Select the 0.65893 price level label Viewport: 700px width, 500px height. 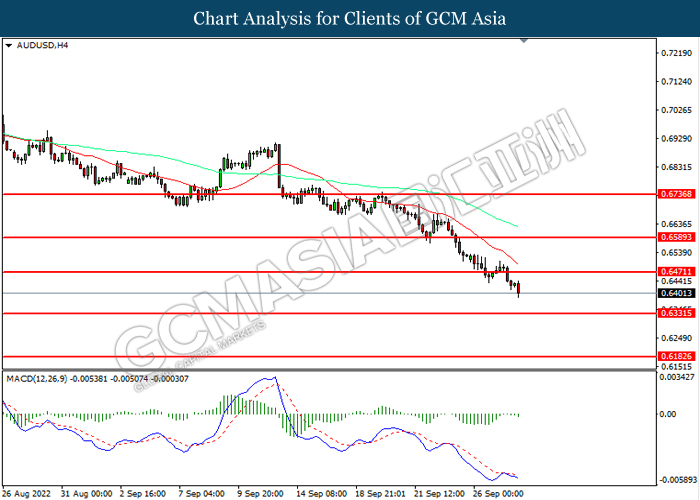[677, 237]
